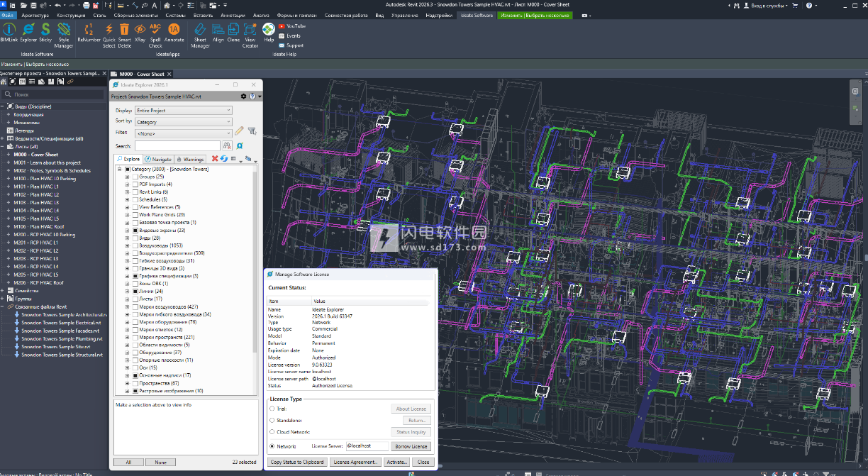Viewport: 868px width, 476px height.
Task: Open the Sheet Manager tool
Action: point(200,30)
